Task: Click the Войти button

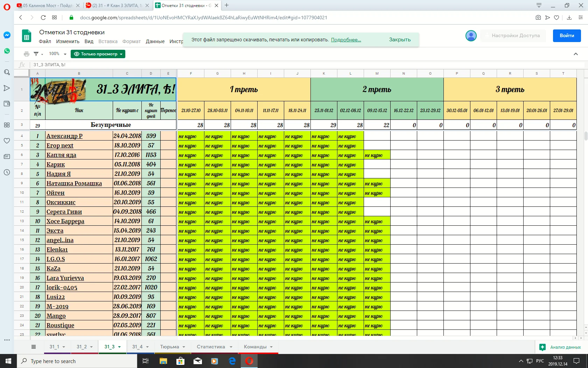Action: coord(566,35)
